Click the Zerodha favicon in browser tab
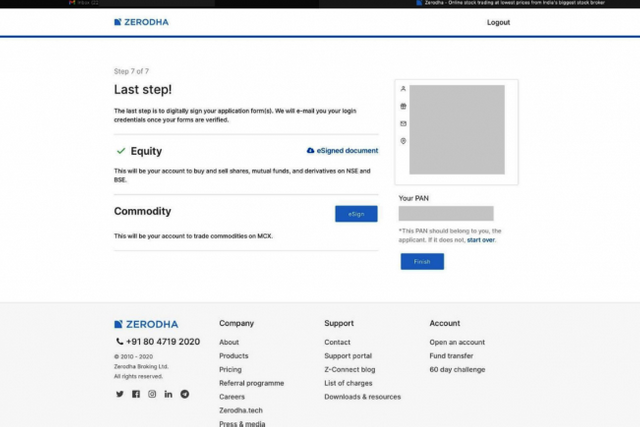The image size is (640, 427). pos(419,2)
